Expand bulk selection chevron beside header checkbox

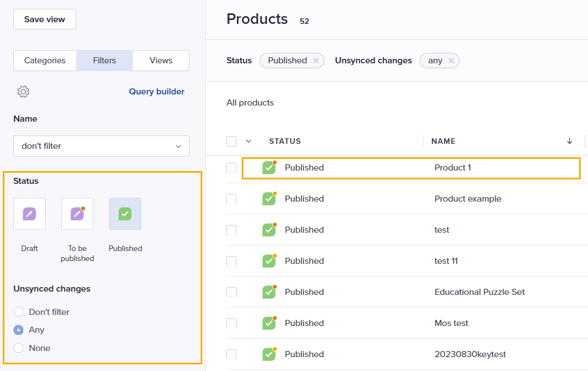tap(248, 141)
